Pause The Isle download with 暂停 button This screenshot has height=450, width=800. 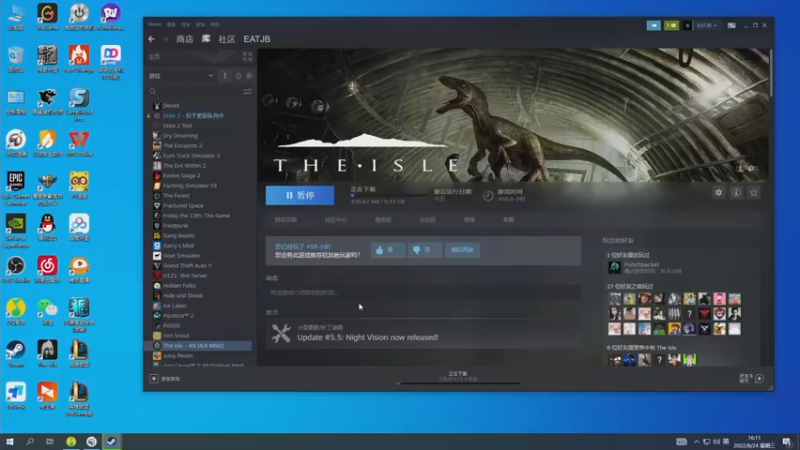pos(300,195)
